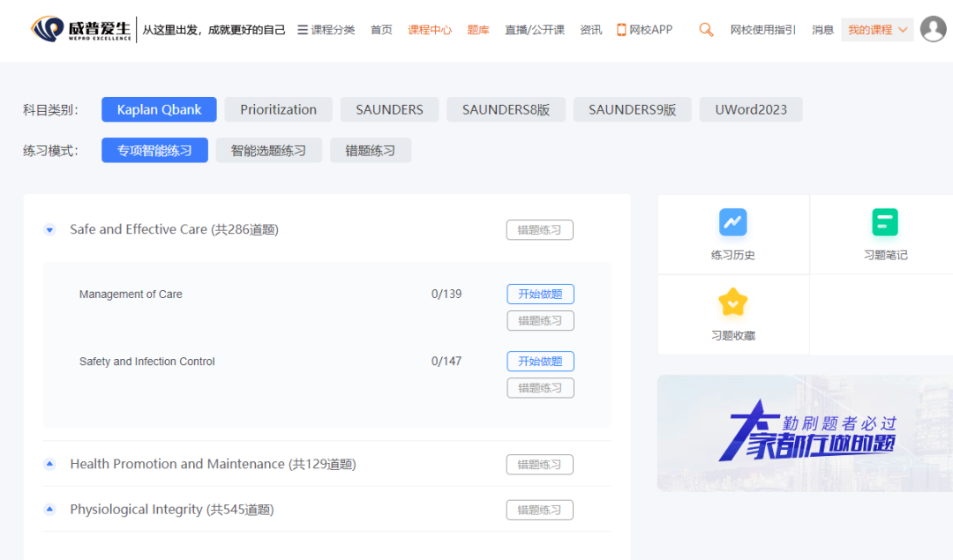Start 开始做题 for Safety and Infection Control

[x=540, y=362]
